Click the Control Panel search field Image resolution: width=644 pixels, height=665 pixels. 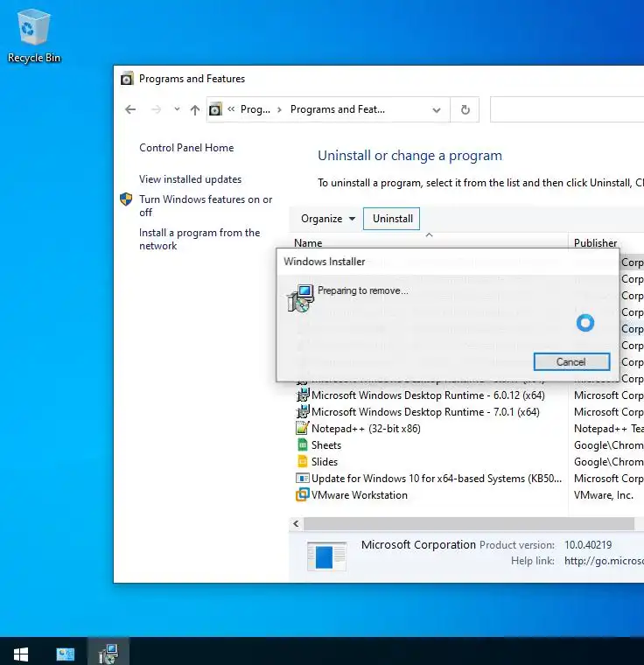pyautogui.click(x=567, y=110)
